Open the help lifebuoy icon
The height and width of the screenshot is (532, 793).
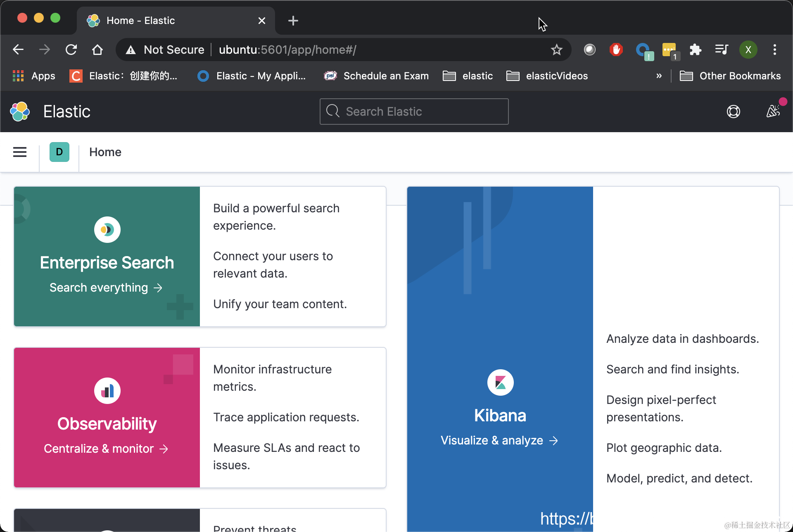pos(733,112)
